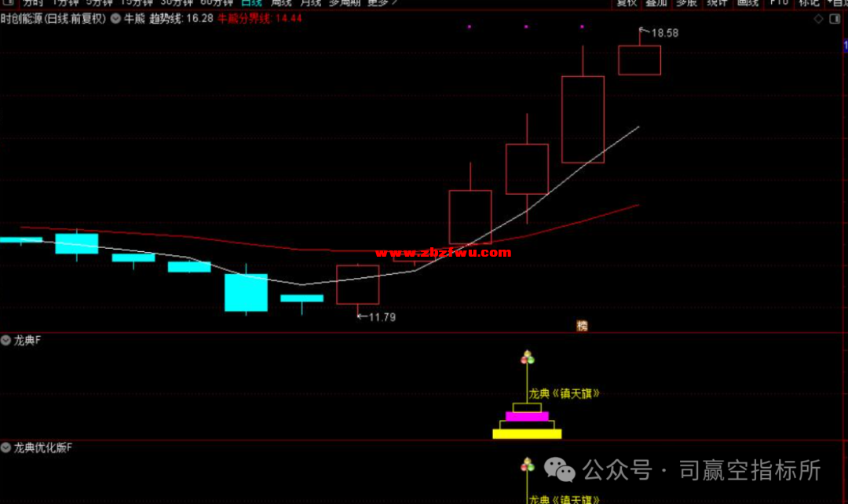The height and width of the screenshot is (504, 848).
Task: Switch to the 分时 period tab
Action: pyautogui.click(x=33, y=2)
